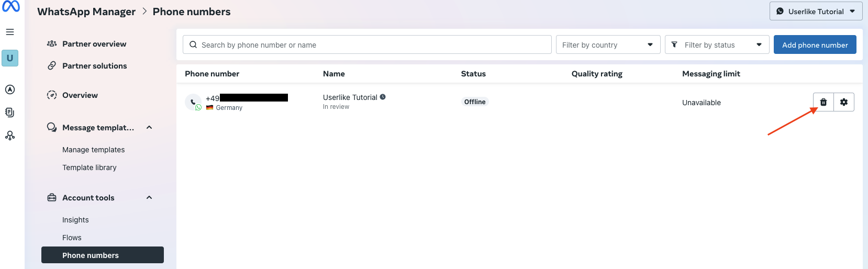Open the hamburger menu icon

tap(10, 32)
